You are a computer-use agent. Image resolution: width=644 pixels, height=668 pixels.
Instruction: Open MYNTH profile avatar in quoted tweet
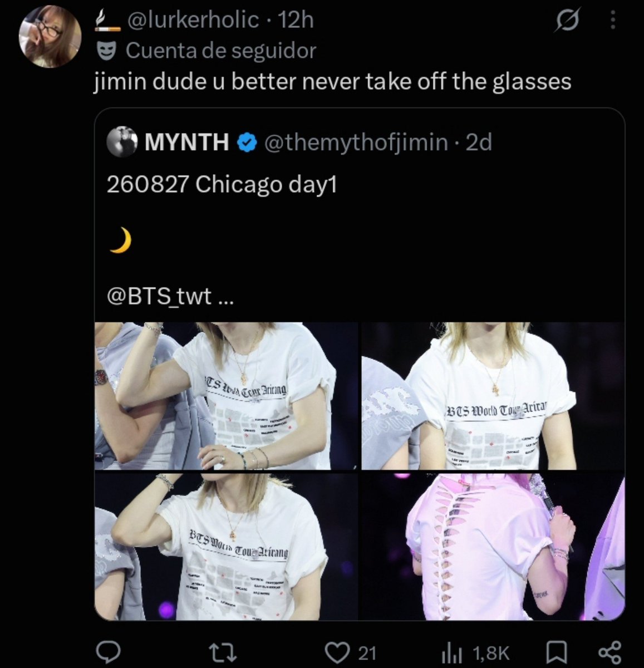(122, 142)
